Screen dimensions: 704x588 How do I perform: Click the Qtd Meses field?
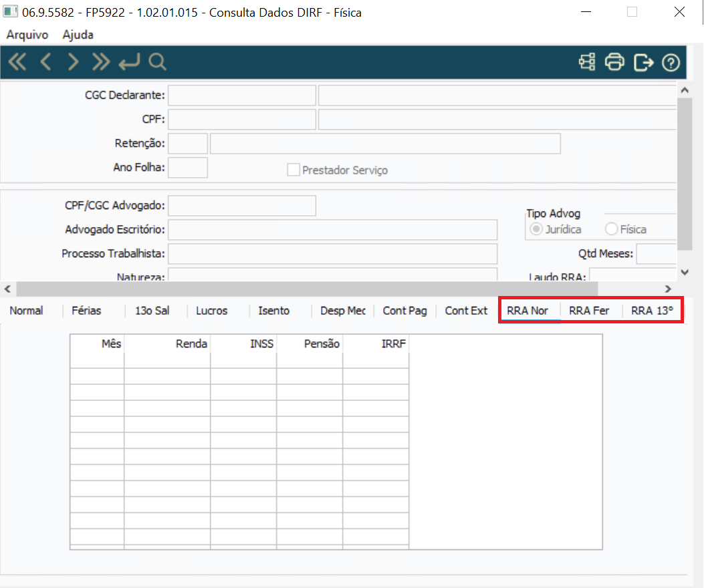click(657, 254)
